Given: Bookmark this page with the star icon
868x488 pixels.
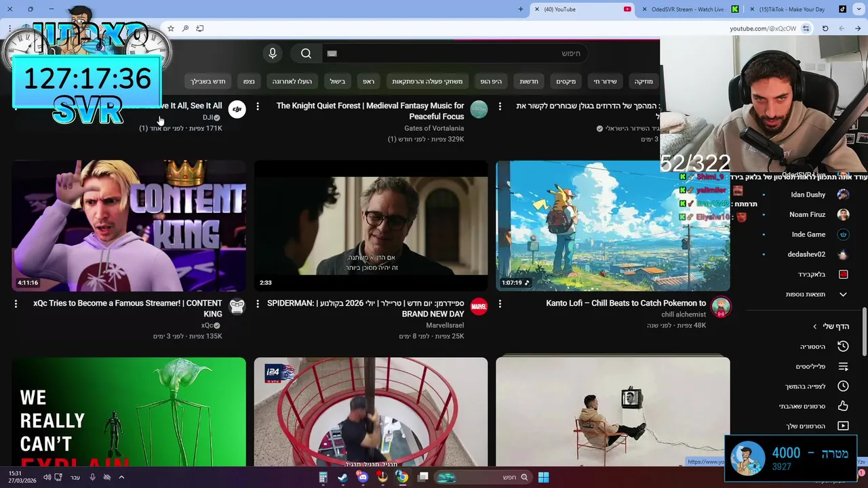Looking at the screenshot, I should (171, 28).
